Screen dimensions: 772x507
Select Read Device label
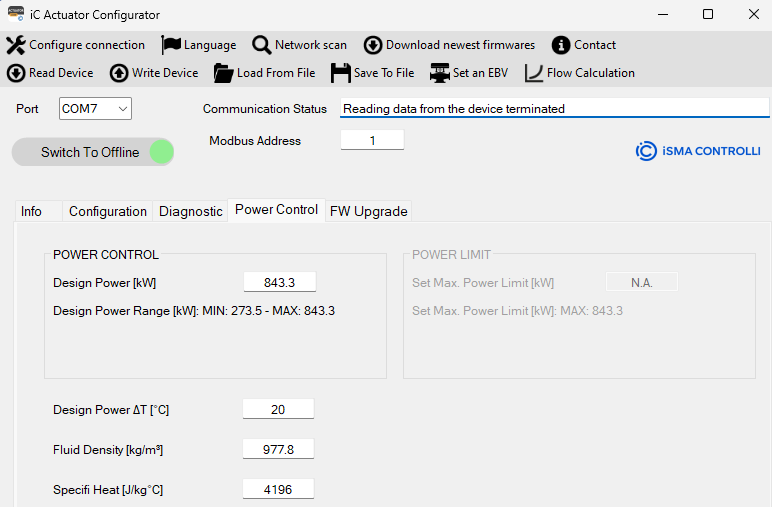pyautogui.click(x=61, y=73)
